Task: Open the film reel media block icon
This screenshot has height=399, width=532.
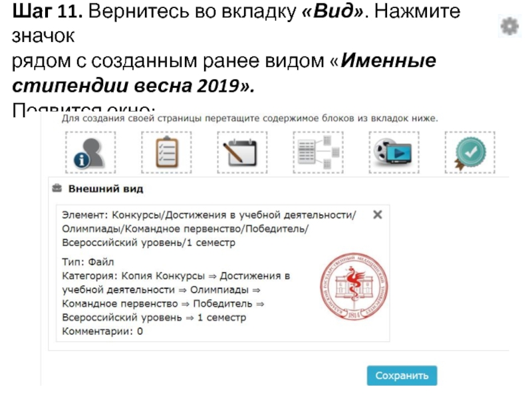Action: tap(394, 153)
